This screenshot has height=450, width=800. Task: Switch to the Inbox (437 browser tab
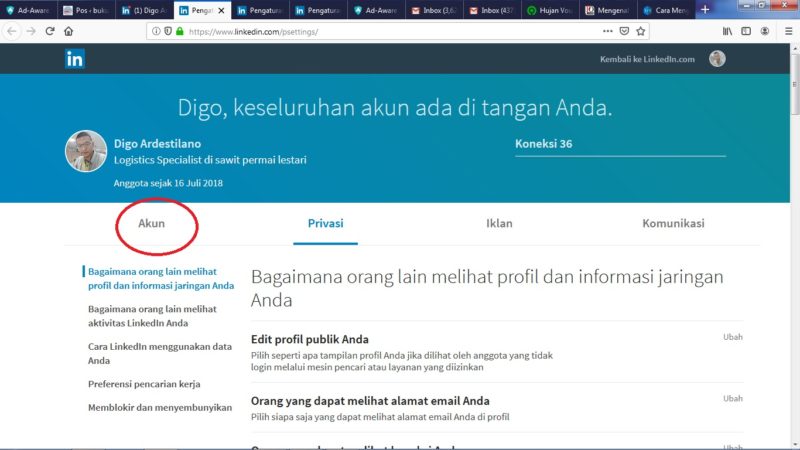(492, 10)
